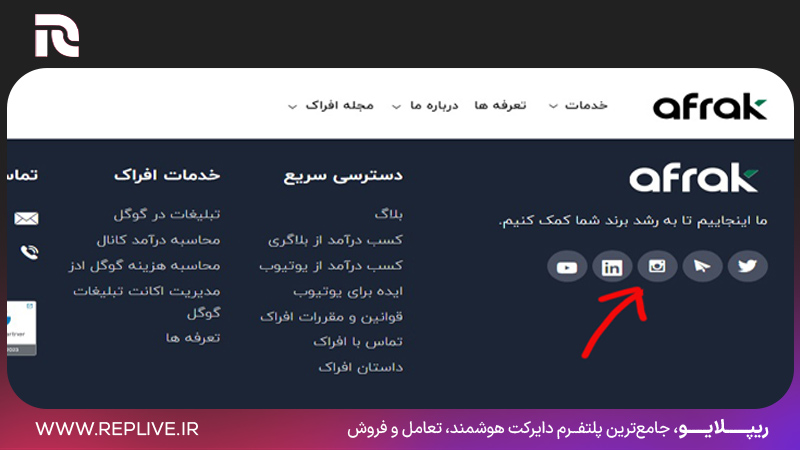Open محاسبه هزینه گوگل ادز link
Viewport: 800px width, 450px height.
144,265
